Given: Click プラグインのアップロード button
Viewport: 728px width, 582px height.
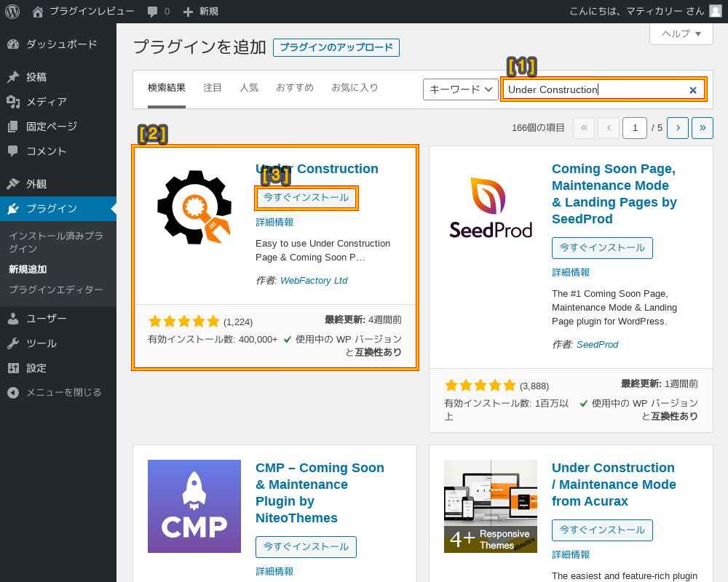Looking at the screenshot, I should 336,47.
